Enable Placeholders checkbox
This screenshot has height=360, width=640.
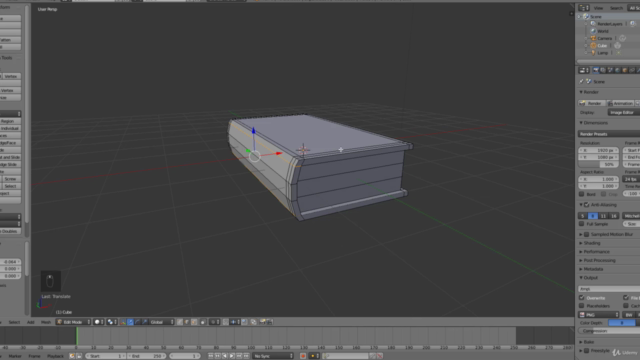pos(582,306)
